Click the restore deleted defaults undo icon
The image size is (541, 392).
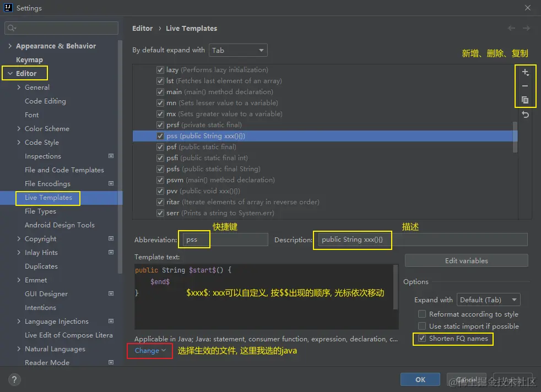(525, 115)
